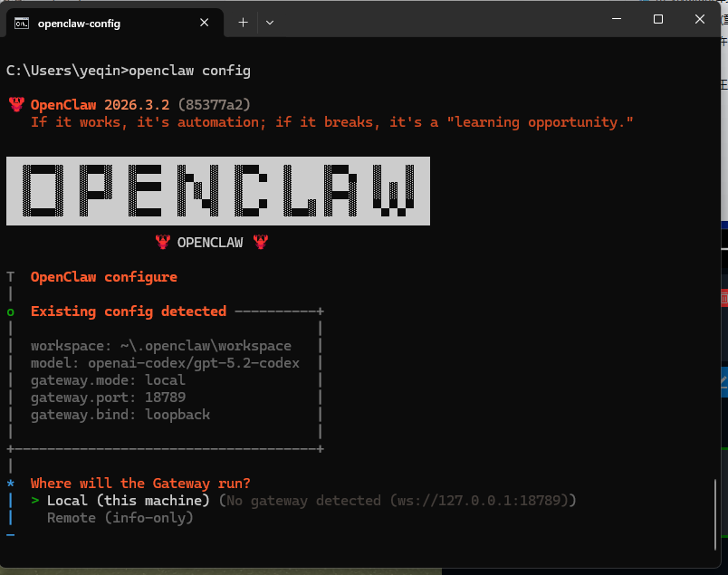Click the terminal vertical scrollbar

point(715,514)
